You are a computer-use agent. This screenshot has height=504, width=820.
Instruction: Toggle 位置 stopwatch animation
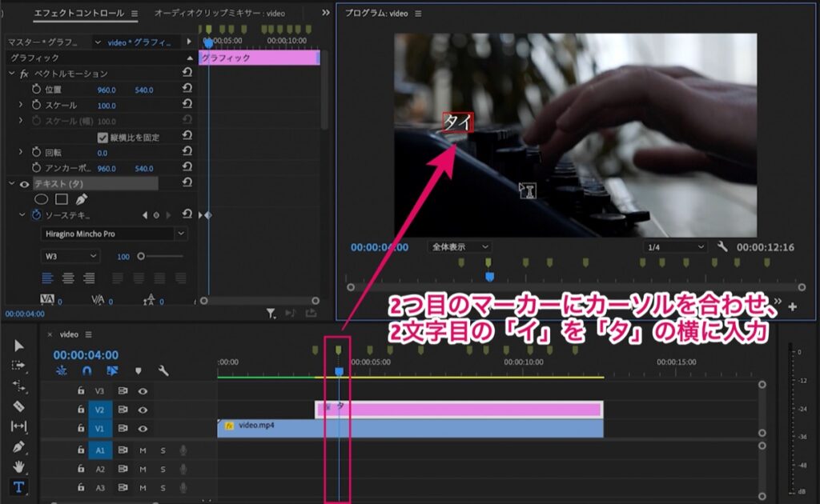point(36,89)
